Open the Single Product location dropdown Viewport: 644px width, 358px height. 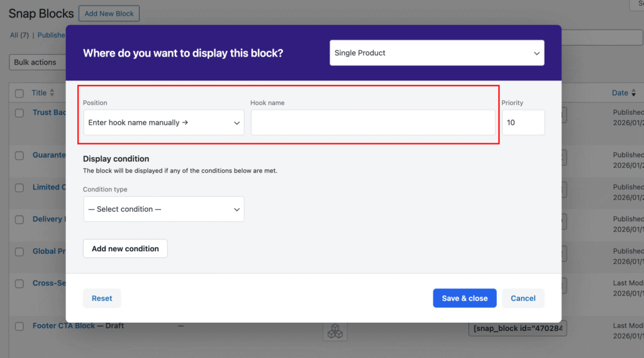click(436, 53)
